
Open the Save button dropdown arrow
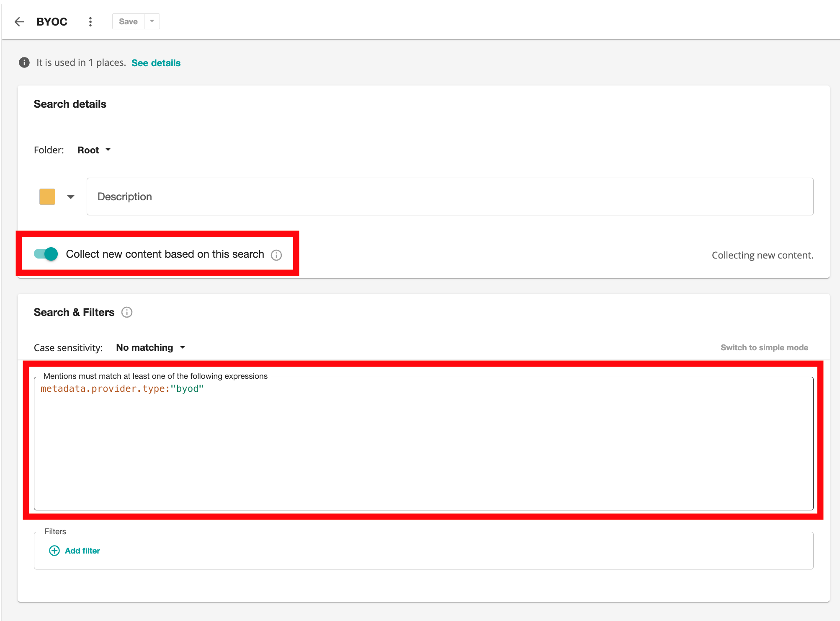(152, 21)
